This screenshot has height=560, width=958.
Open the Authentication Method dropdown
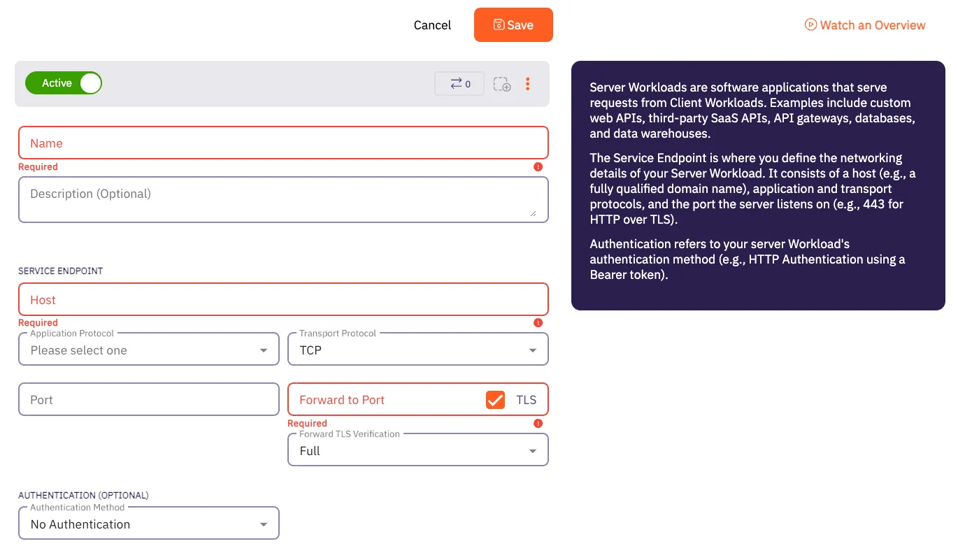pos(148,523)
